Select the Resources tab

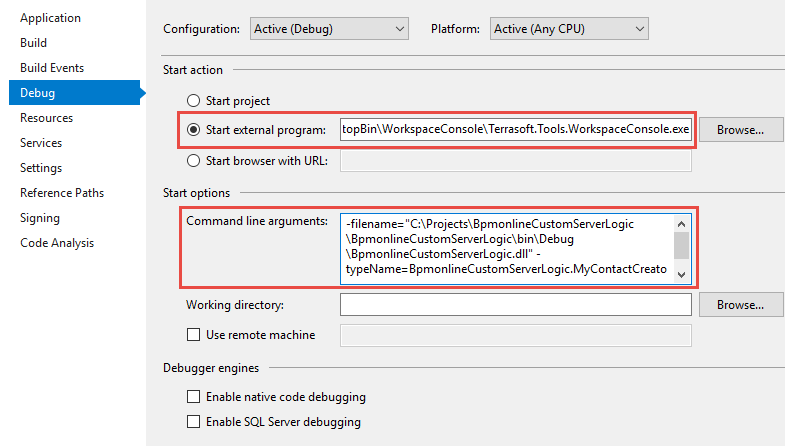tap(46, 118)
